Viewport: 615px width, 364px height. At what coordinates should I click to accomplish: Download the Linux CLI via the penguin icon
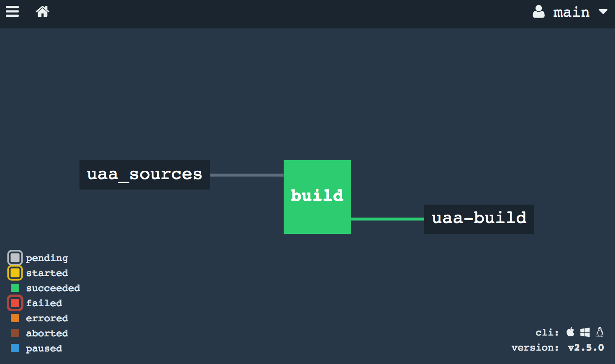click(600, 332)
